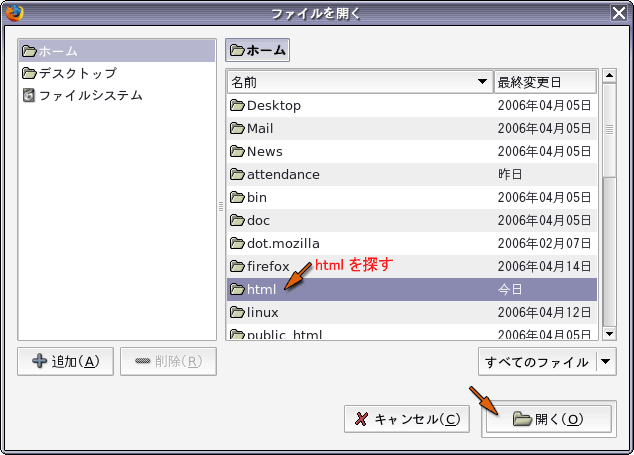Click the 2006年04月14日 date cell
634x455 pixels.
click(x=544, y=267)
